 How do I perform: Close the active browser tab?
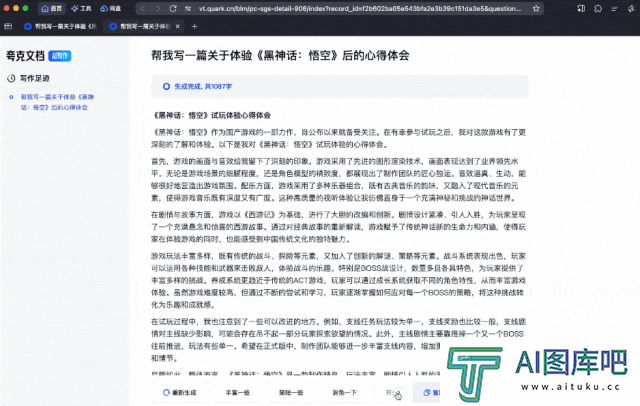point(178,26)
